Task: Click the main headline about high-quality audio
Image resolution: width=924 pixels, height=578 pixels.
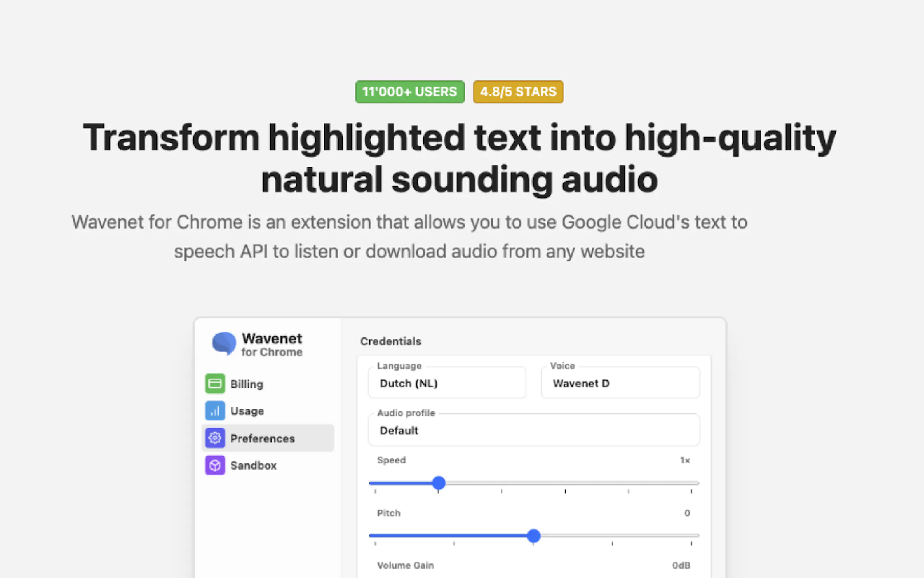Action: [459, 158]
